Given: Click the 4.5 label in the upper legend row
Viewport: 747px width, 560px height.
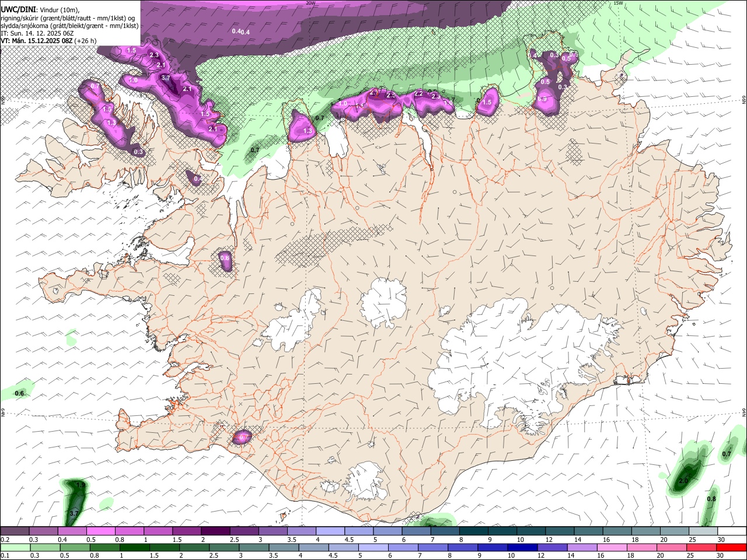Looking at the screenshot, I should pos(349,540).
